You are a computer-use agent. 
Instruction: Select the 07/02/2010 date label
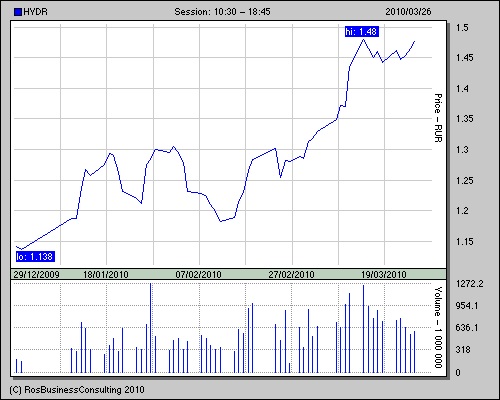point(198,275)
